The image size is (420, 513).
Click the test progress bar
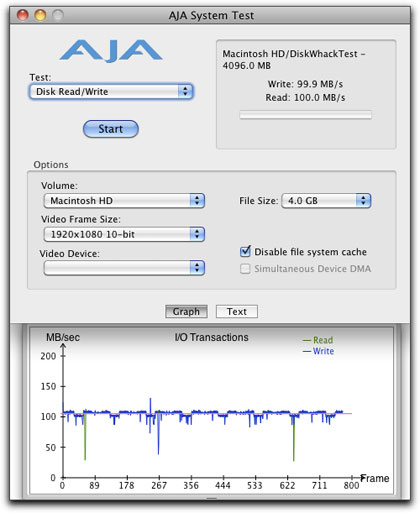305,115
